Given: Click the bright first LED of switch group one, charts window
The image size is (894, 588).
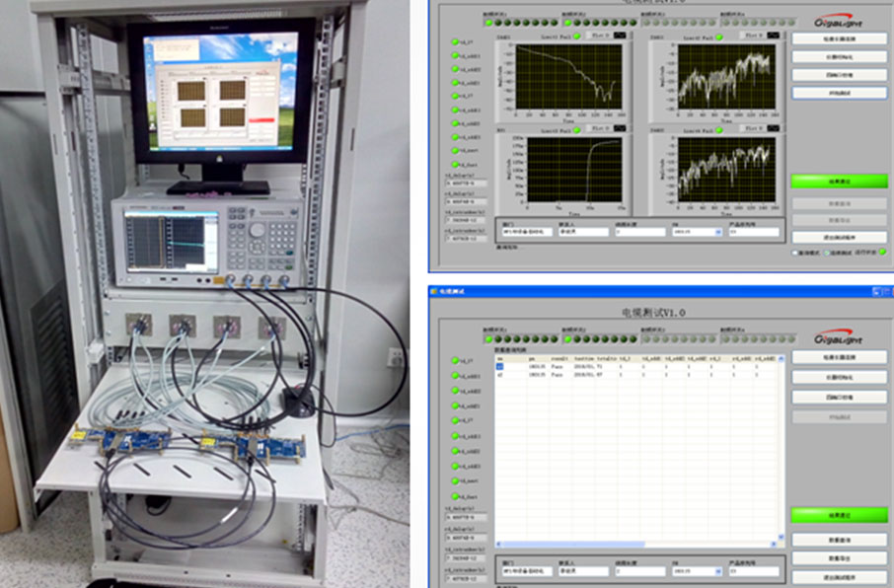Looking at the screenshot, I should tap(489, 23).
